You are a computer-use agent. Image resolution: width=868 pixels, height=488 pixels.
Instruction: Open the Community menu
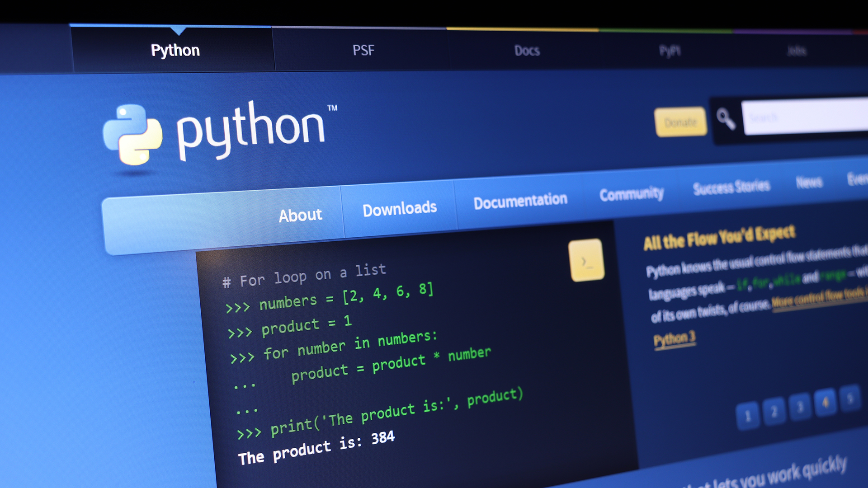(x=632, y=194)
